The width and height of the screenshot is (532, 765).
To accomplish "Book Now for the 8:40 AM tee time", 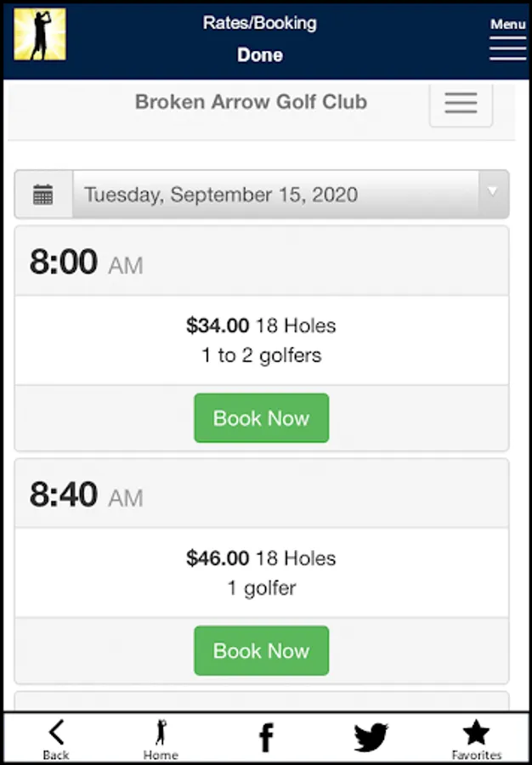I will (261, 651).
